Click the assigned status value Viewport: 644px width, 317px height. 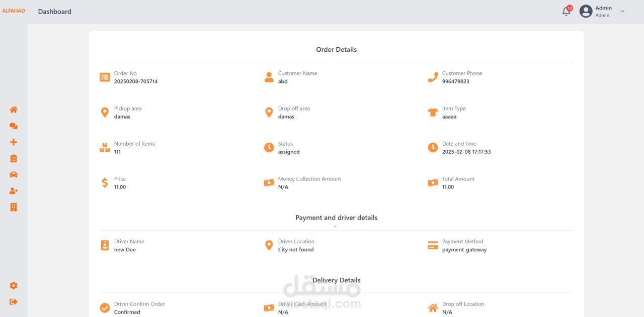(289, 152)
